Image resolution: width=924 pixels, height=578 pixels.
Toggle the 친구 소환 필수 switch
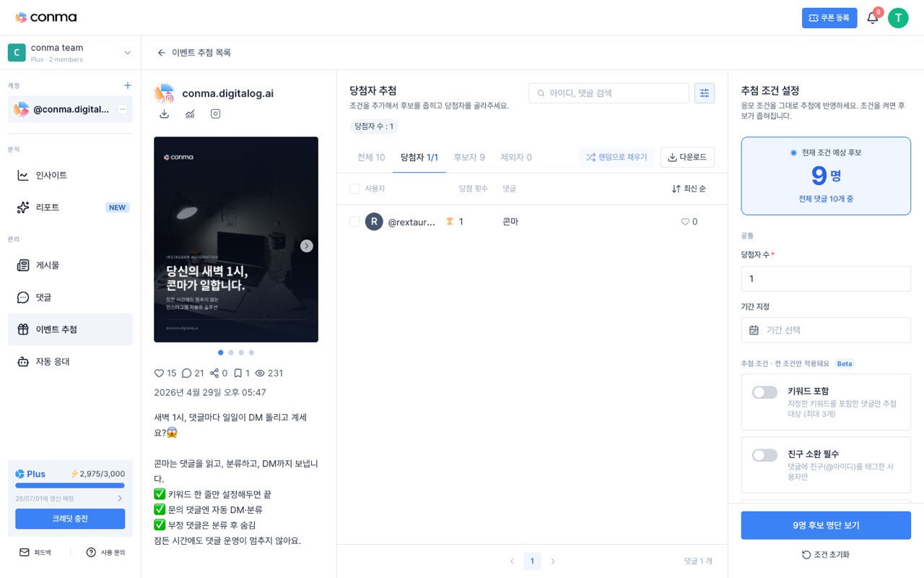[764, 455]
